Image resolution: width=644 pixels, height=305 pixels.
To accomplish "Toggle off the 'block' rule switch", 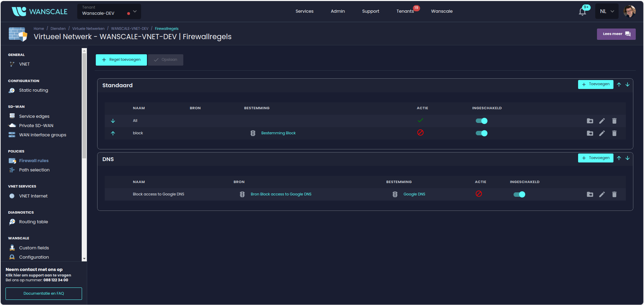I will [x=481, y=133].
